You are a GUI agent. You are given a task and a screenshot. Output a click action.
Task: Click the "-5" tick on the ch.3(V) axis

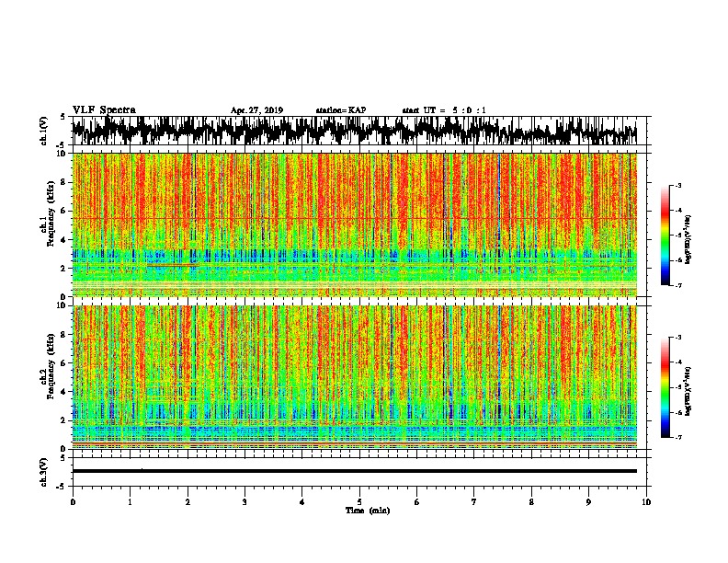pyautogui.click(x=63, y=487)
